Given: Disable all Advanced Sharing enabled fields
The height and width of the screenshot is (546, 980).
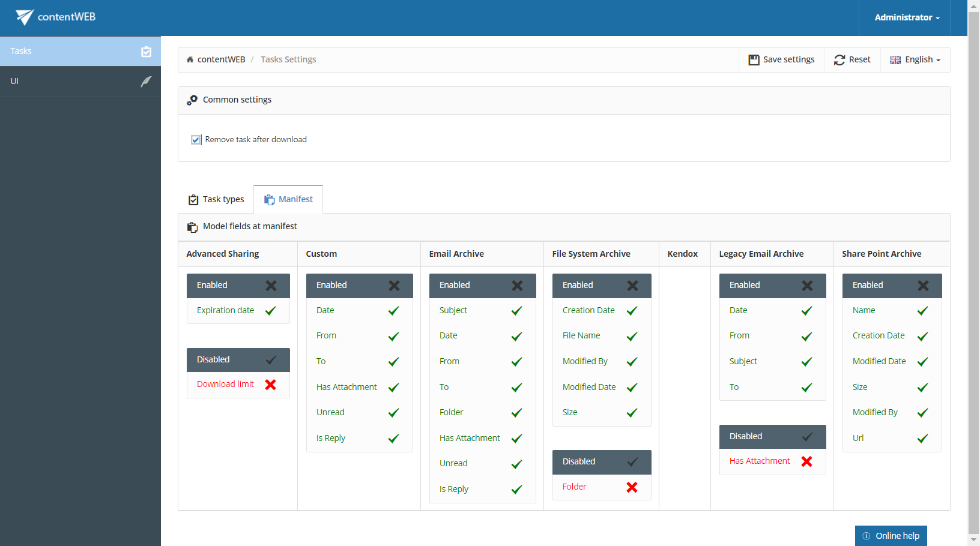Looking at the screenshot, I should pos(271,286).
